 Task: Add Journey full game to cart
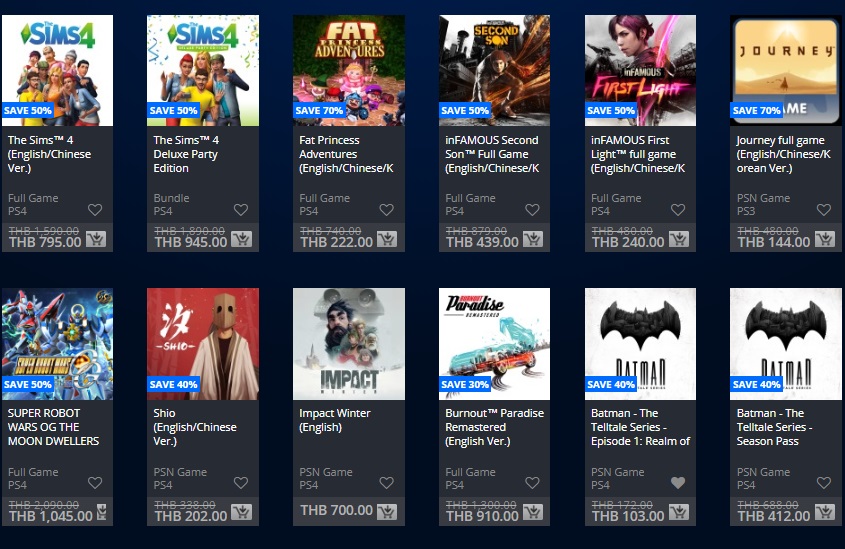coord(825,239)
